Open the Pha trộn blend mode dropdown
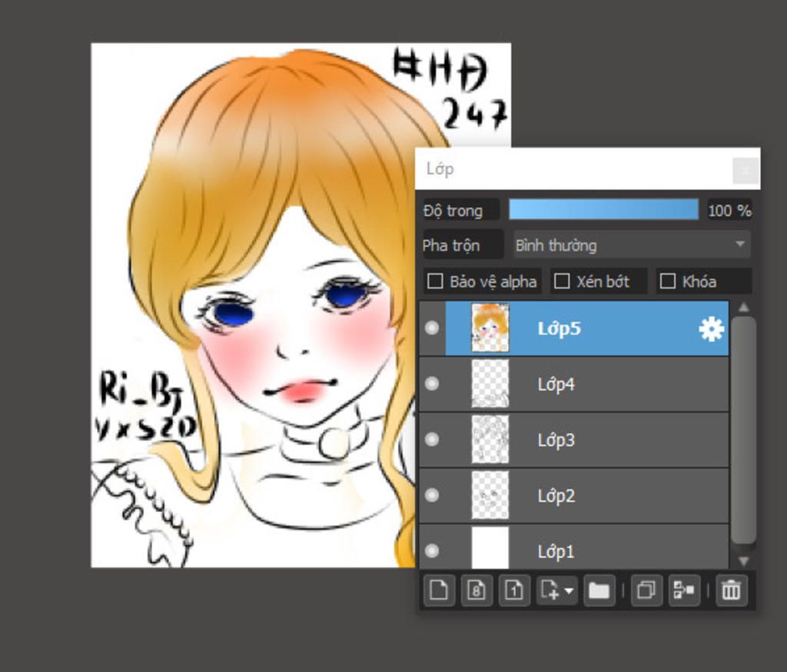This screenshot has width=787, height=672. (632, 245)
